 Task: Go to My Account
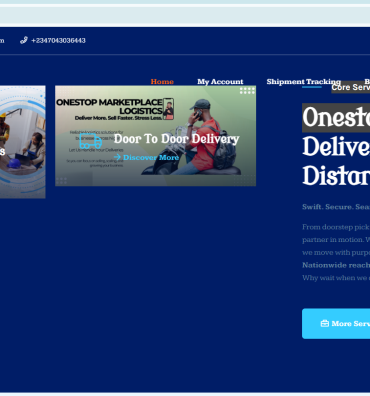point(220,81)
